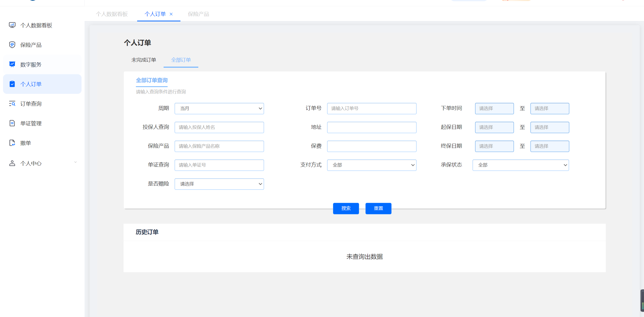The height and width of the screenshot is (317, 644).
Task: Focus the 保费 input field
Action: pyautogui.click(x=372, y=146)
